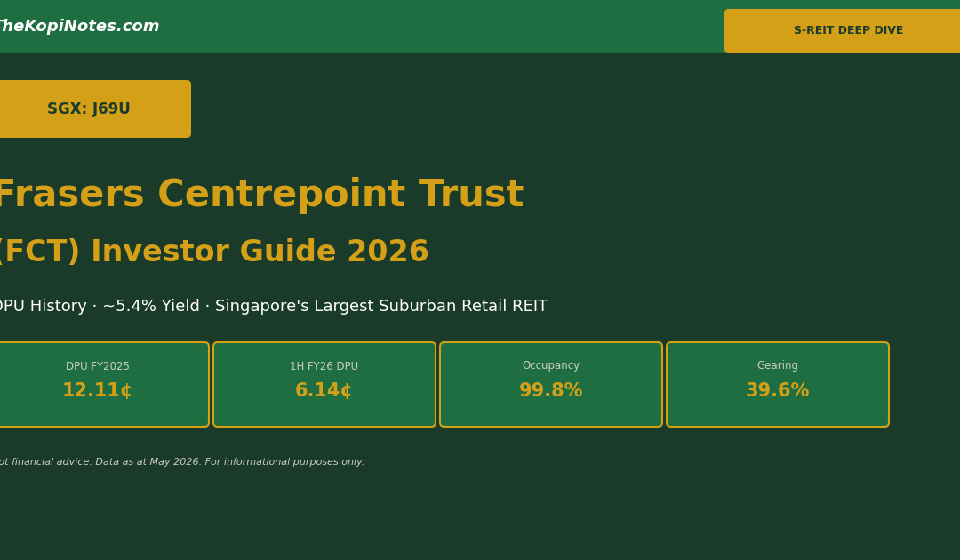
Task: Select the SGX: J69U ticker badge
Action: pos(93,109)
